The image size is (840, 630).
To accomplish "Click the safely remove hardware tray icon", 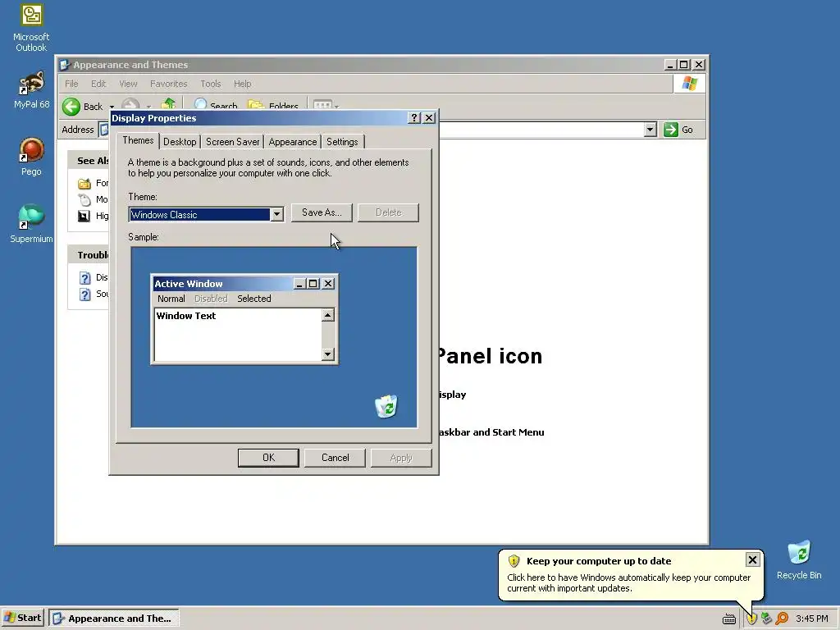I will coord(767,619).
